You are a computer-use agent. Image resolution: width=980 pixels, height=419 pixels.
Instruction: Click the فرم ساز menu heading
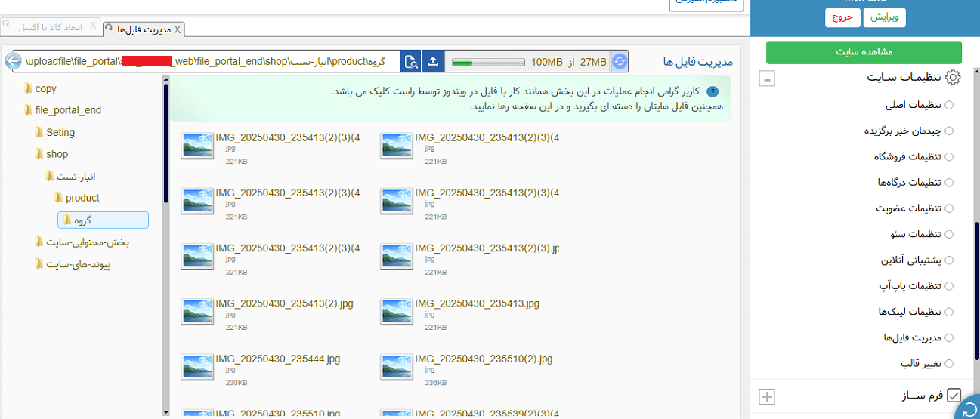(923, 396)
